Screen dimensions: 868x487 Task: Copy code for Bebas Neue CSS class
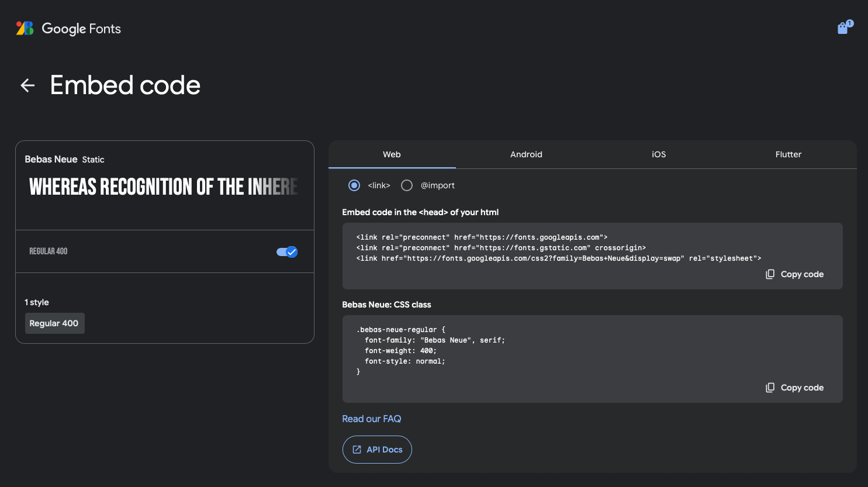[x=795, y=388]
